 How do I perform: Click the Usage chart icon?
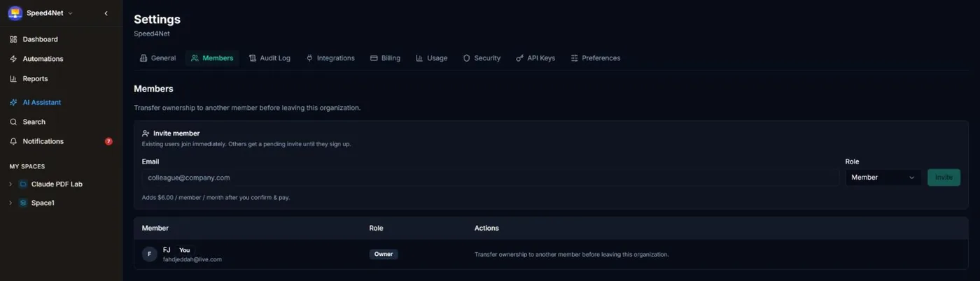pos(419,58)
